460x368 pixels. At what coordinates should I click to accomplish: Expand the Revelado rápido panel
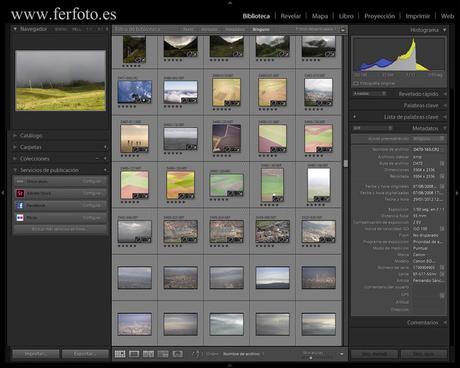(445, 94)
